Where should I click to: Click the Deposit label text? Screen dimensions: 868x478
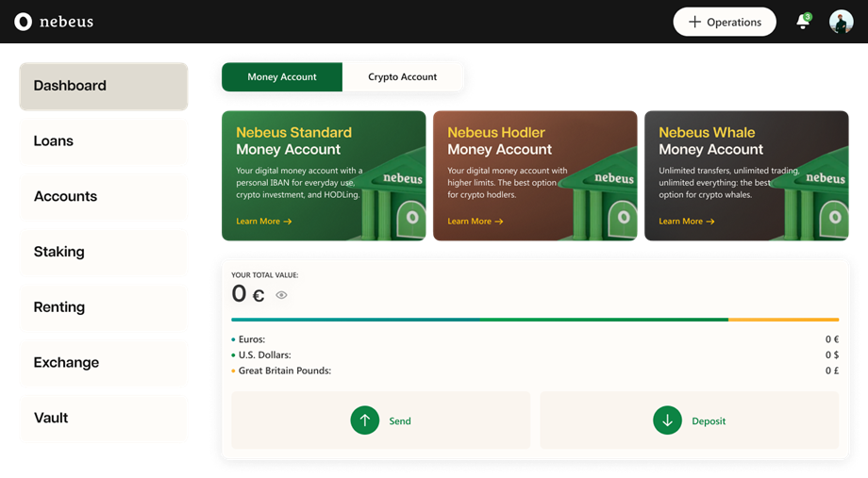(709, 421)
